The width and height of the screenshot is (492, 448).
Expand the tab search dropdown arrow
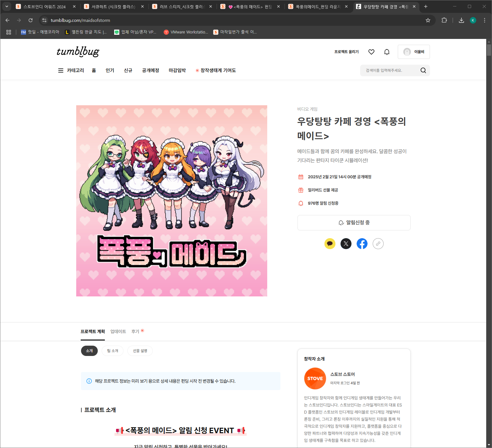(6, 6)
